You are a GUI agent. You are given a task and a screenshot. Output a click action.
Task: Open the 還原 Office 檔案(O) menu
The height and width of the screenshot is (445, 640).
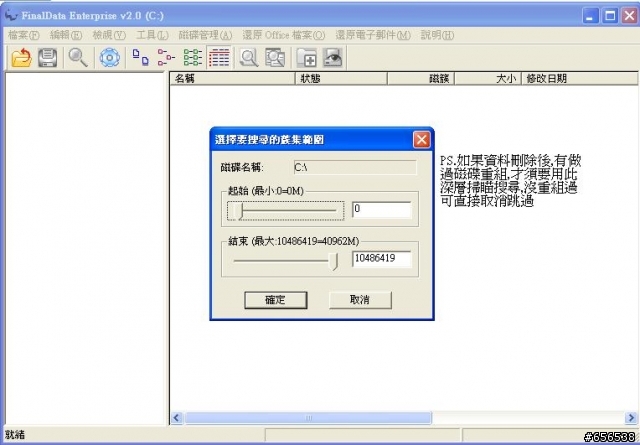pos(284,36)
